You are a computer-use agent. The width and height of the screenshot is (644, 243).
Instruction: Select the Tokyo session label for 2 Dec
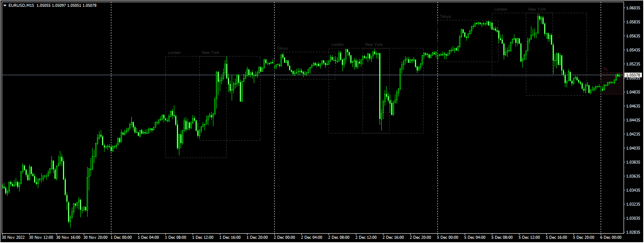tap(282, 49)
